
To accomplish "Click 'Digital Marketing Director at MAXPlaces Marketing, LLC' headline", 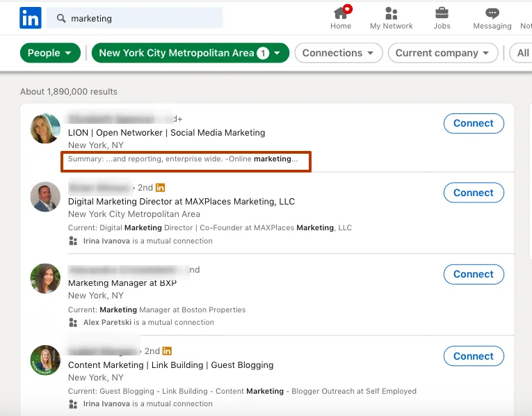I will tap(182, 202).
